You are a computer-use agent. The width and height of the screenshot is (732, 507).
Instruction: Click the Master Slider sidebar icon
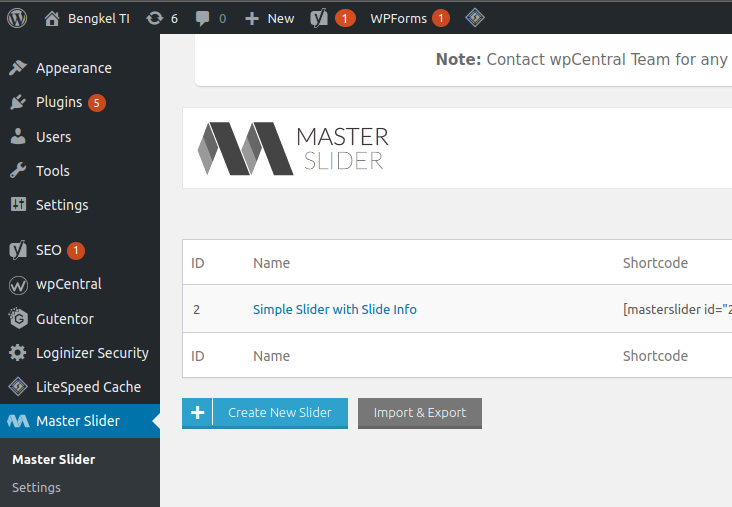pyautogui.click(x=18, y=421)
